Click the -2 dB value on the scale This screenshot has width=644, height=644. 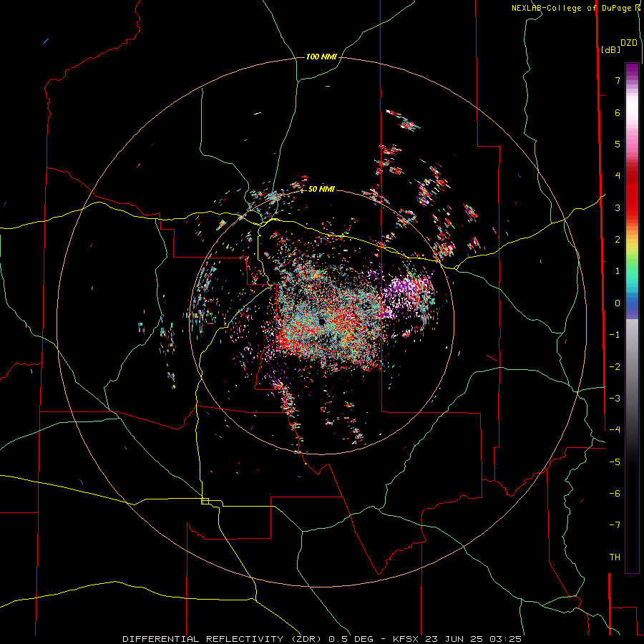615,367
